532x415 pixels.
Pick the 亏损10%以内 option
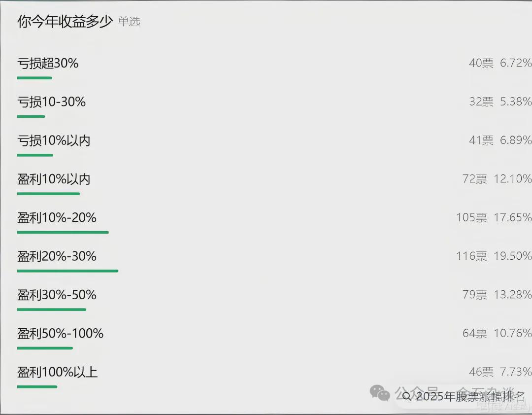[54, 140]
